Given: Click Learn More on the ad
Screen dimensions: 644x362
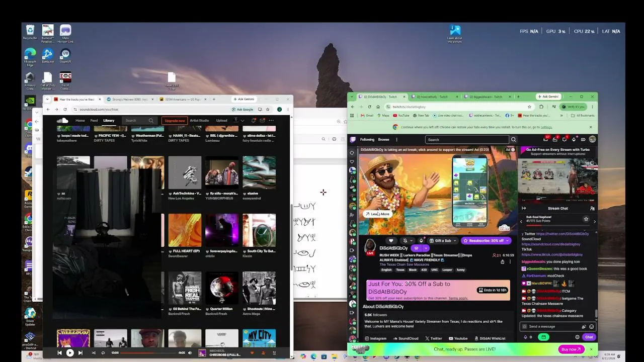Looking at the screenshot, I should tap(377, 214).
